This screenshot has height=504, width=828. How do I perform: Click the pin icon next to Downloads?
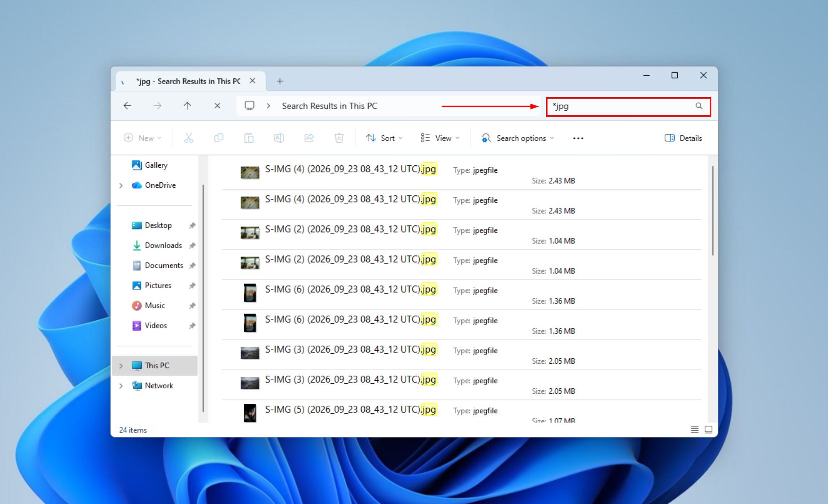click(192, 245)
